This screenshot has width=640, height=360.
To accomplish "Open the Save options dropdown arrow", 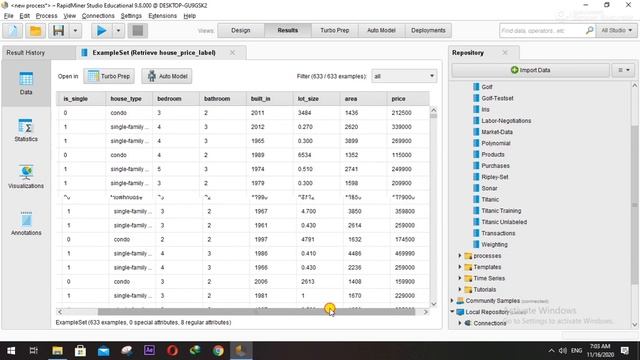I will pyautogui.click(x=75, y=31).
